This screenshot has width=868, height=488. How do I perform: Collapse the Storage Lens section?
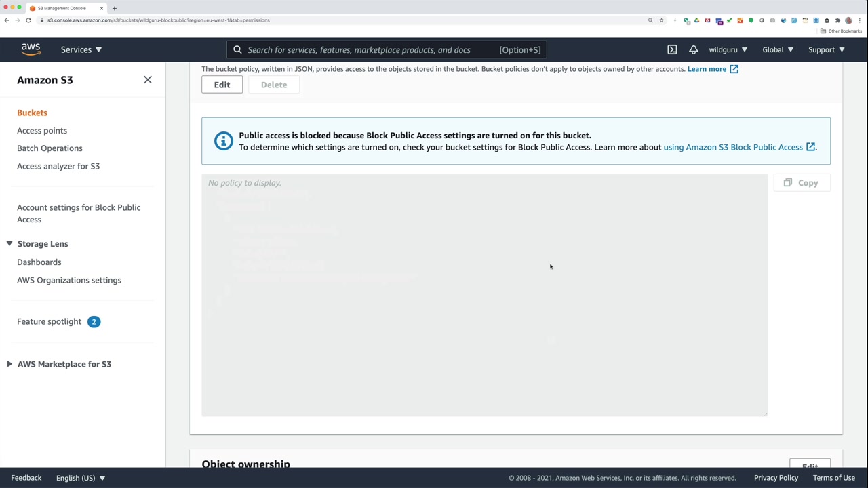(x=9, y=244)
